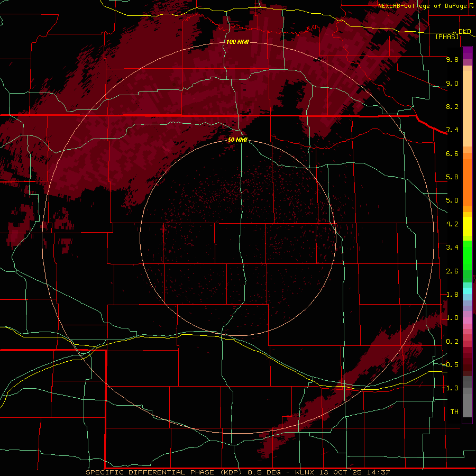The width and height of the screenshot is (476, 476).
Task: Click the 50 NMI range ring label
Action: (237, 140)
